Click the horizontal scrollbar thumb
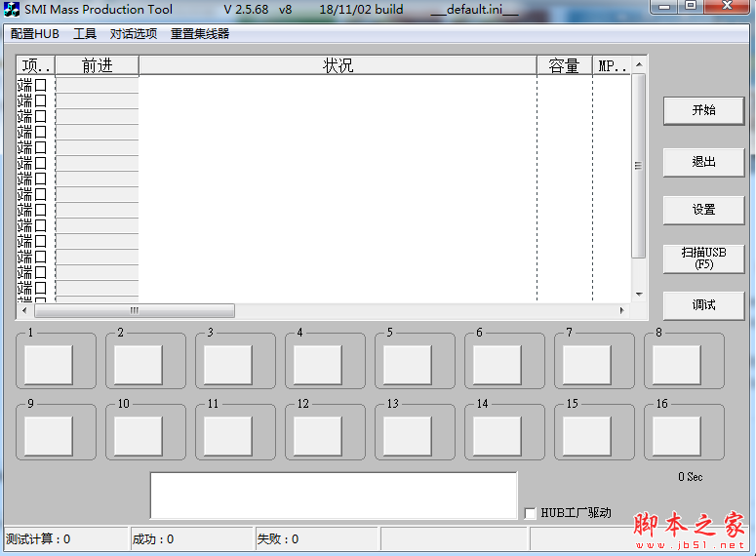The height and width of the screenshot is (556, 756). 135,310
